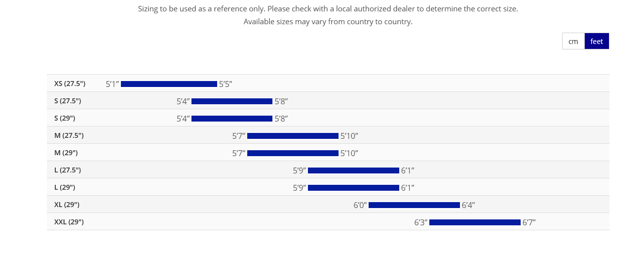Image resolution: width=644 pixels, height=254 pixels.
Task: Switch units to cm
Action: (x=573, y=41)
